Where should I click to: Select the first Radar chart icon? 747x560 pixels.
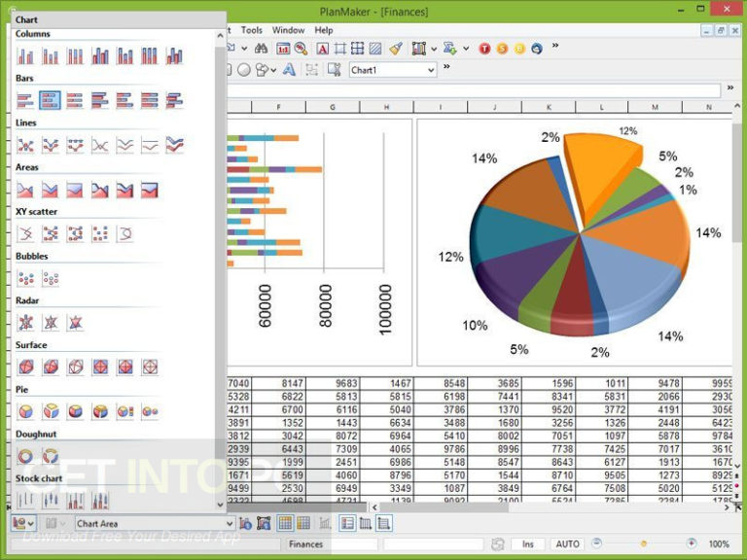point(25,323)
